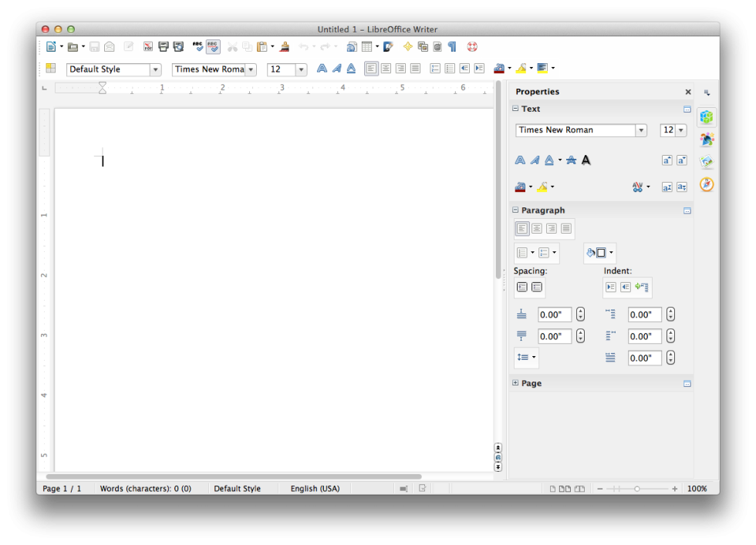
Task: Click the zoom slider in the status bar
Action: pos(636,488)
